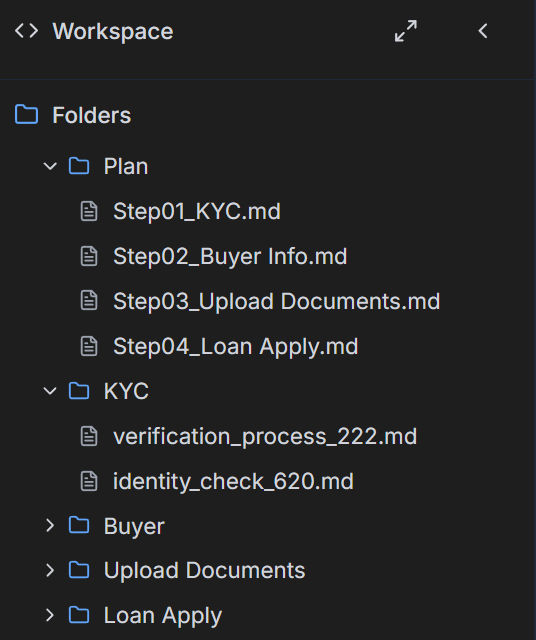Image resolution: width=536 pixels, height=640 pixels.
Task: Click the Folders root folder icon
Action: pyautogui.click(x=27, y=114)
